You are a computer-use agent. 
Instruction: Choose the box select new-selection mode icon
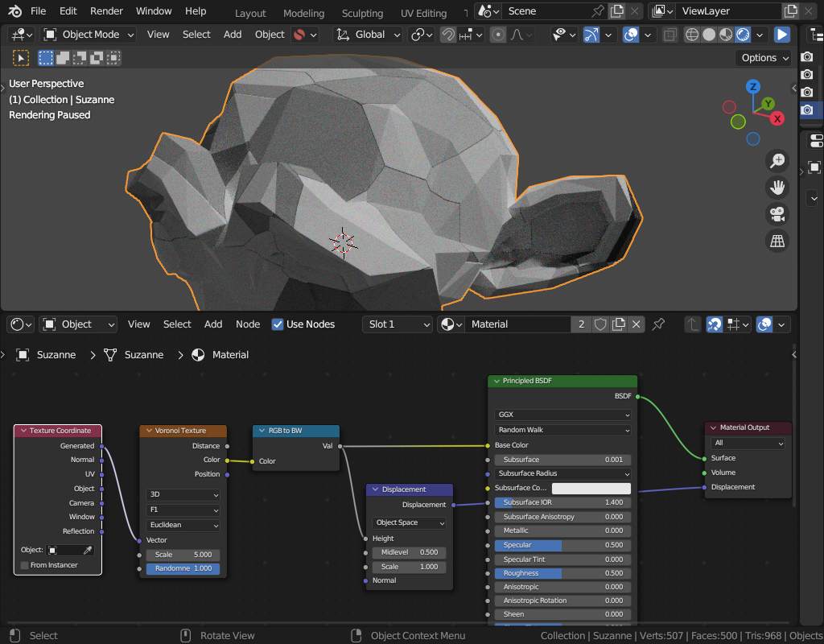point(46,58)
